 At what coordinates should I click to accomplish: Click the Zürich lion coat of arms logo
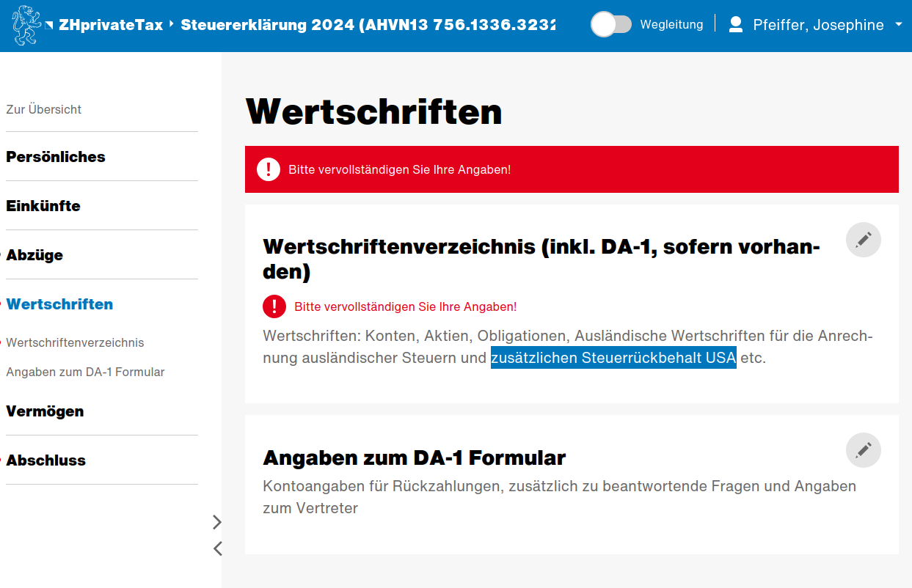click(27, 25)
